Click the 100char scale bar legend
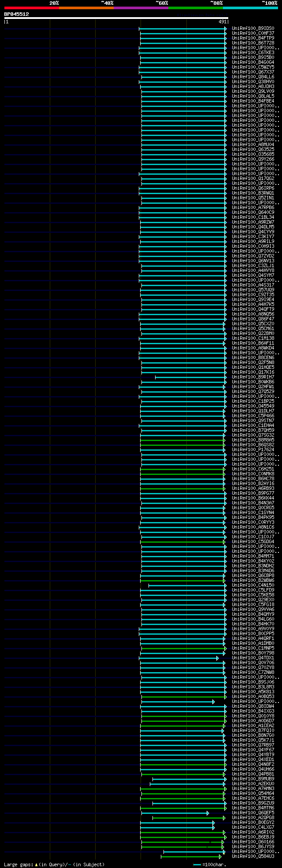Image resolution: width=282 pixels, height=868 pixels. pos(210,864)
